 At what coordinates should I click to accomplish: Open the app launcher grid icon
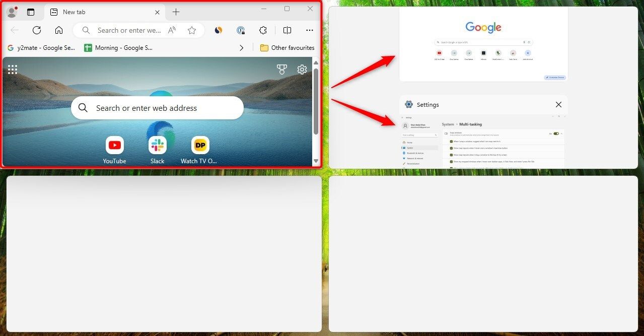(x=13, y=69)
